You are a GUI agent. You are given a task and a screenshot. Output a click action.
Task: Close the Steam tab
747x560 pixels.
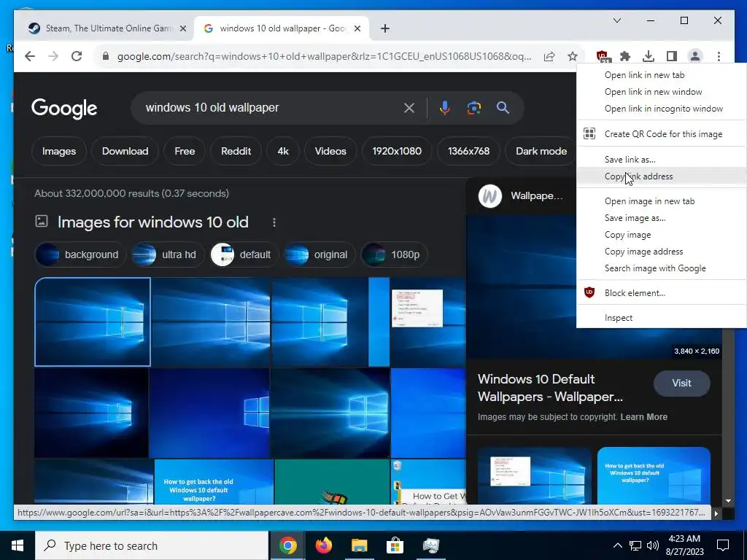[183, 28]
